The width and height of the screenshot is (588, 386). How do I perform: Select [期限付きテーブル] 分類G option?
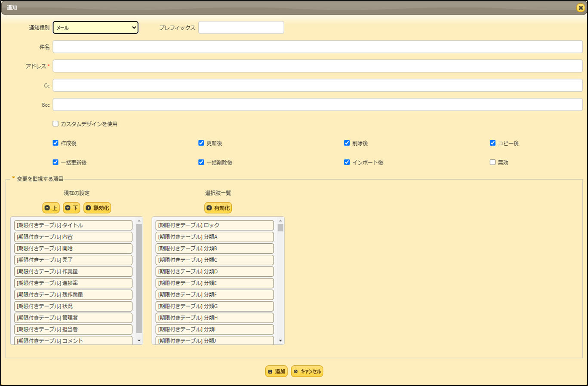click(x=215, y=306)
